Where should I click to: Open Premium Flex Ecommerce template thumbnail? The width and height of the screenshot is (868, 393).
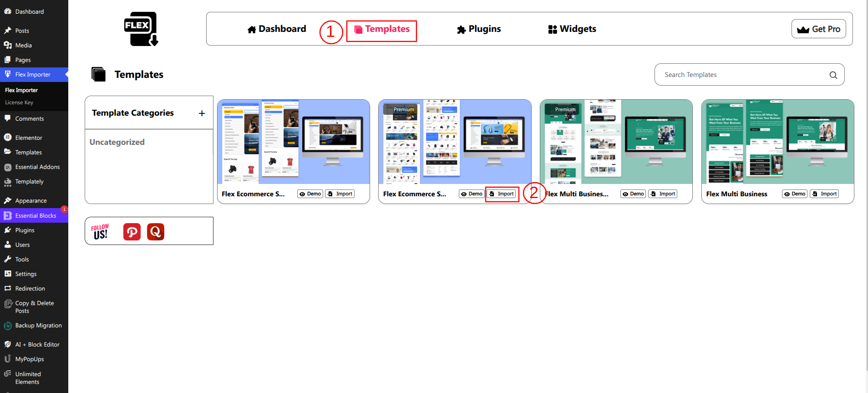(455, 142)
